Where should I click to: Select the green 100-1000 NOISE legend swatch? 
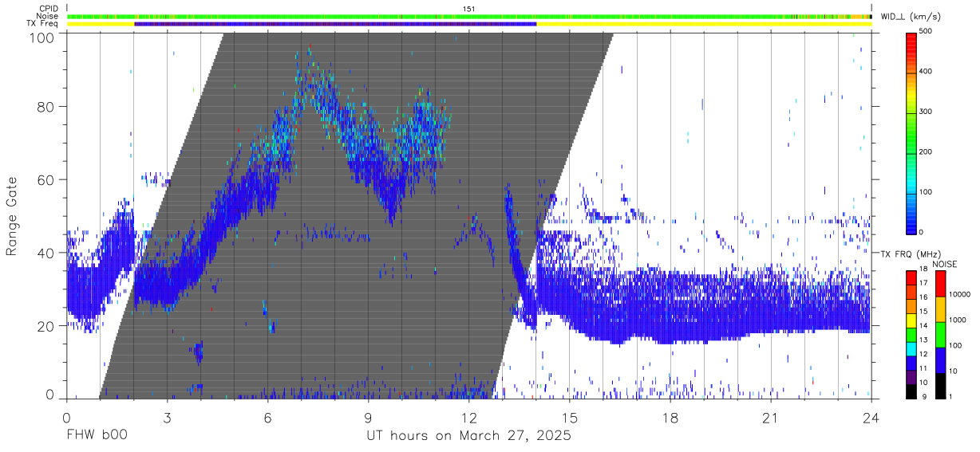point(940,334)
